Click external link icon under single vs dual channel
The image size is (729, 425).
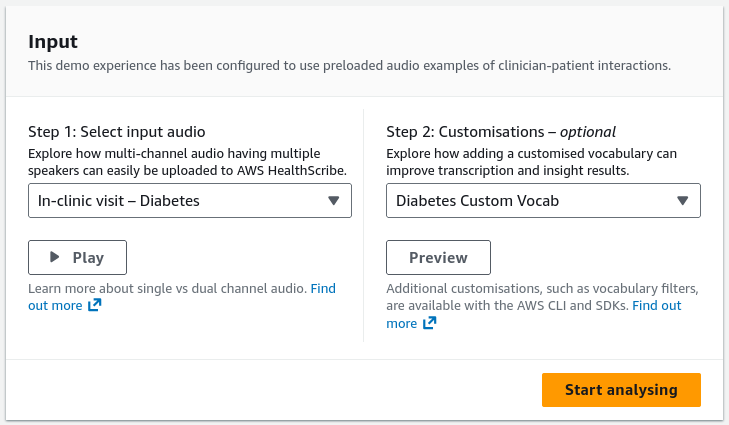pos(94,305)
